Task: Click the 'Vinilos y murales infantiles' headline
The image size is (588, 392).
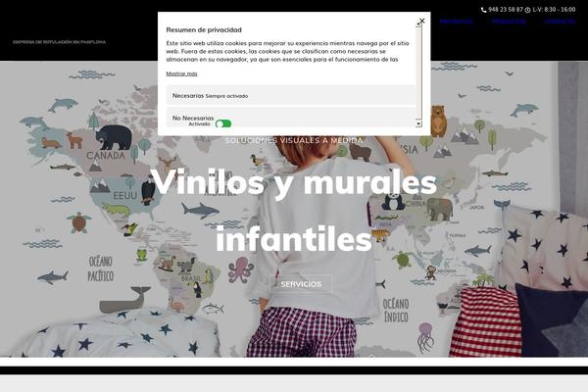Action: (295, 211)
